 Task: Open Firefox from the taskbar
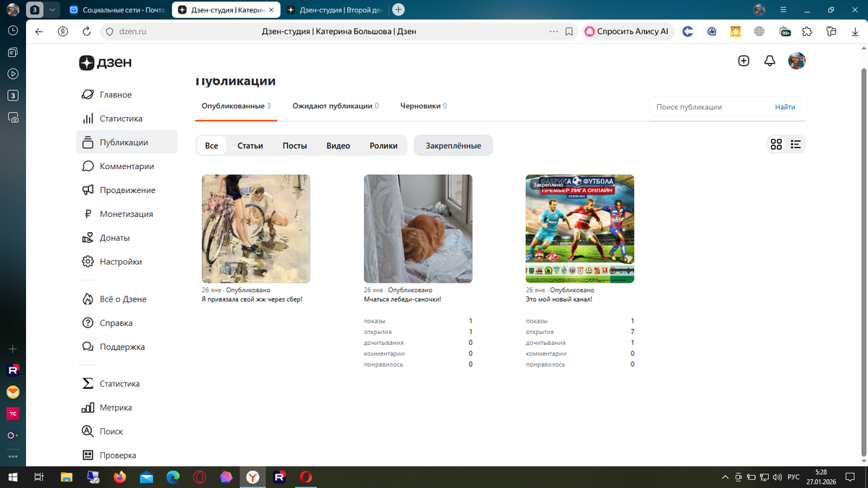click(x=119, y=477)
